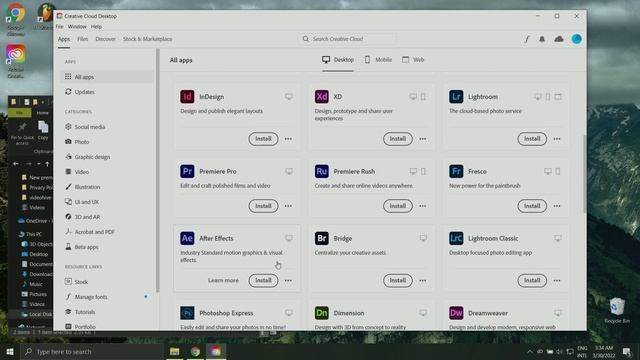Viewport: 640px width, 360px height.
Task: Open the File menu
Action: pyautogui.click(x=60, y=27)
